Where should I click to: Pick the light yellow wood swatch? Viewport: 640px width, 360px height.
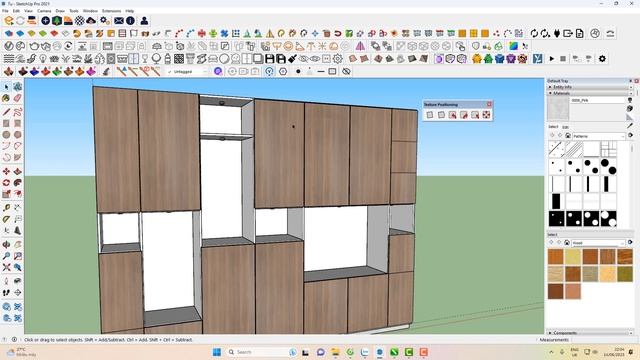[x=573, y=257]
